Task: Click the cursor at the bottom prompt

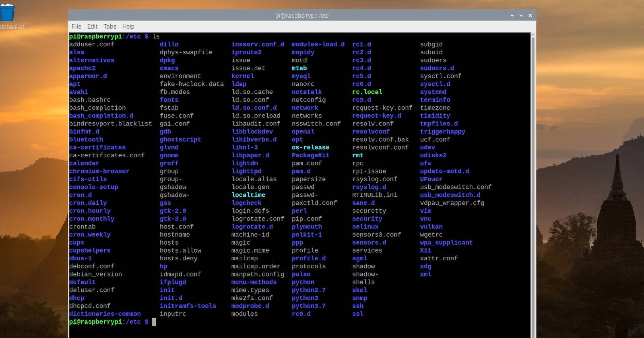Action: click(x=154, y=322)
